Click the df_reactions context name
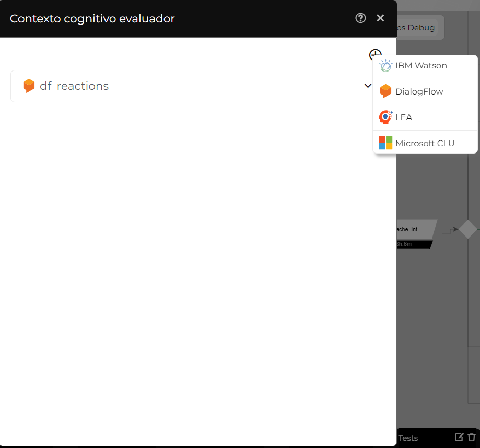 click(74, 86)
